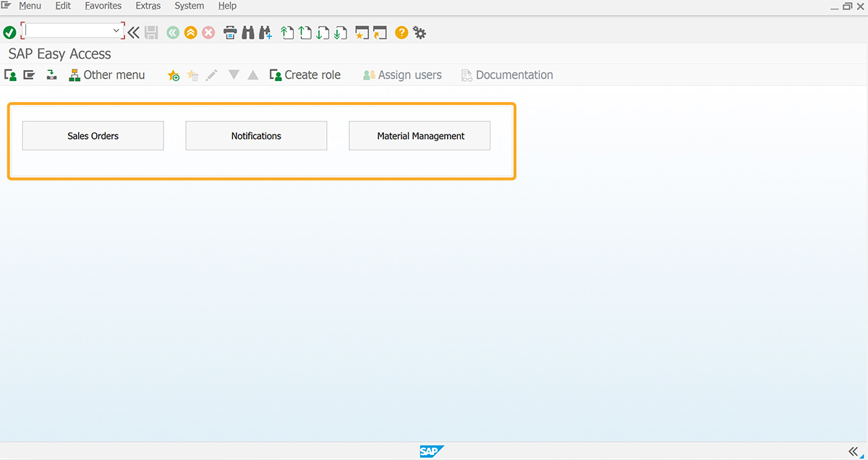Click the Change Favorites pencil icon

click(211, 75)
